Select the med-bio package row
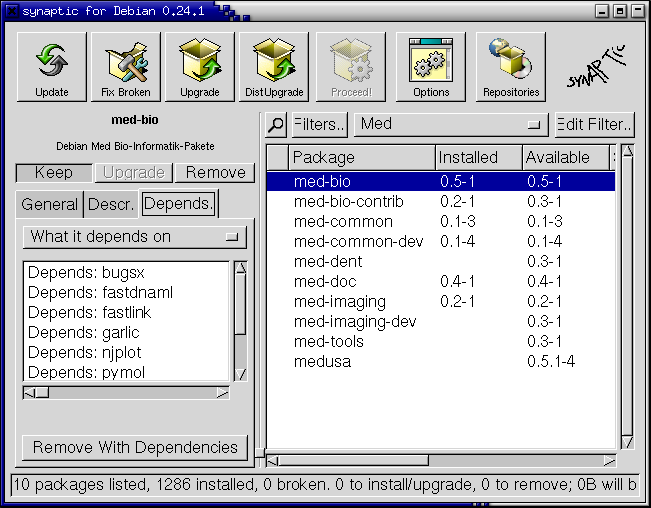The width and height of the screenshot is (651, 508). pyautogui.click(x=441, y=181)
